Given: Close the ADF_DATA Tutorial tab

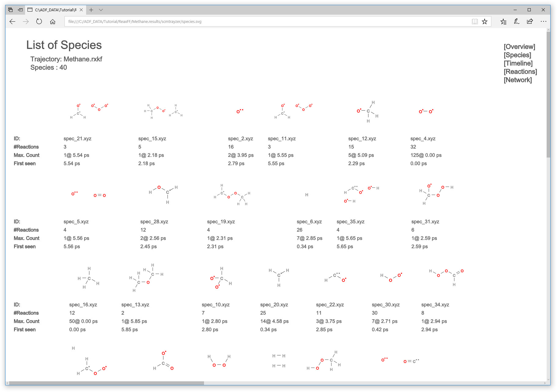Looking at the screenshot, I should [x=81, y=10].
